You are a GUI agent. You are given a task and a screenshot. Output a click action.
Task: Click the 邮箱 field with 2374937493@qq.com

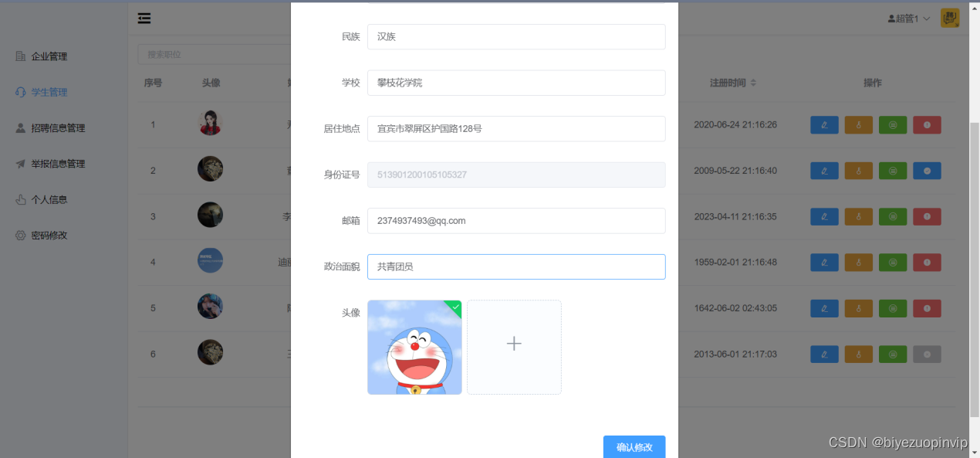(x=516, y=221)
